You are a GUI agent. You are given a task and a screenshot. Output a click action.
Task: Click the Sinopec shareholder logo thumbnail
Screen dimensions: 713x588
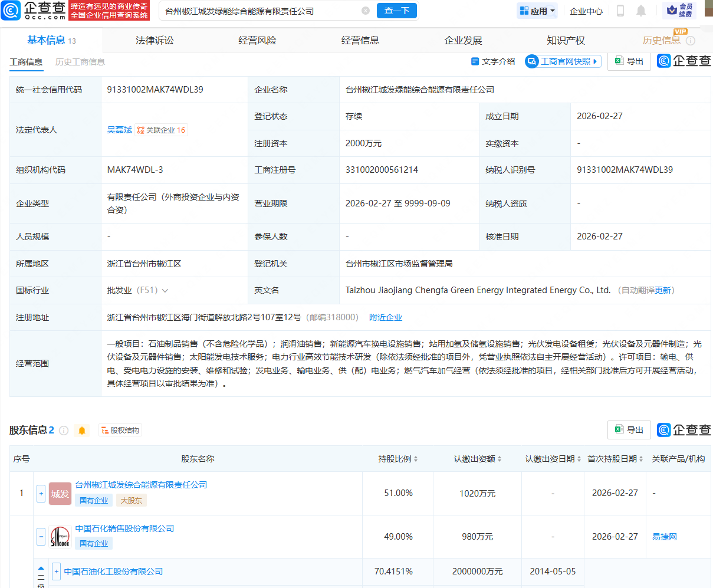pyautogui.click(x=59, y=537)
